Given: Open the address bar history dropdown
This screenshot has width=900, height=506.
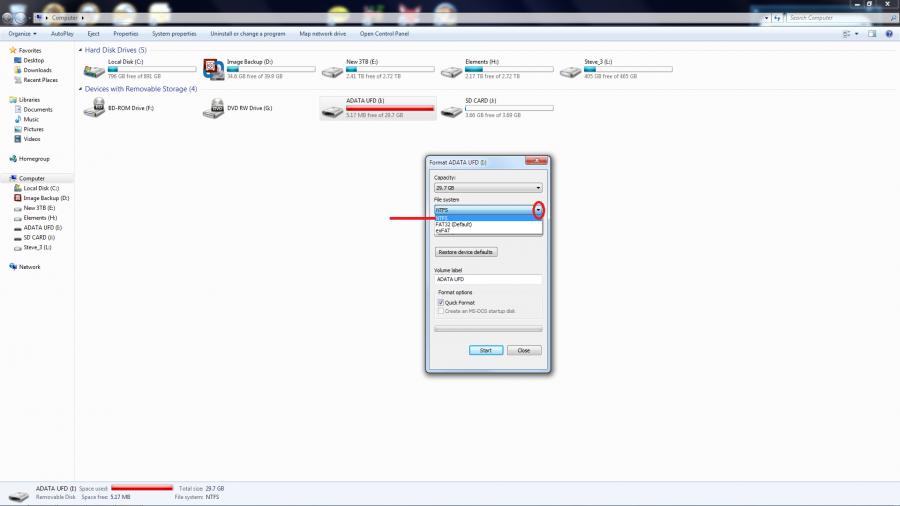Looking at the screenshot, I should (x=766, y=18).
